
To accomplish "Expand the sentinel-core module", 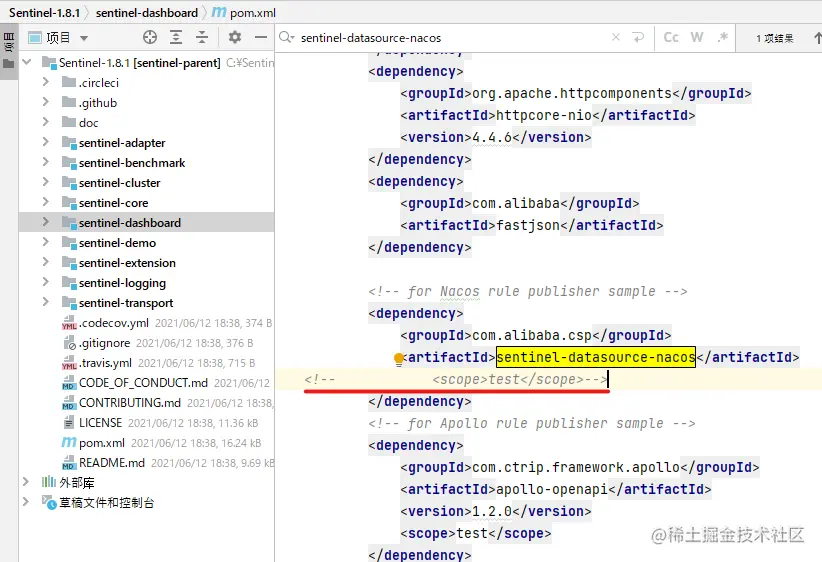I will tap(45, 202).
